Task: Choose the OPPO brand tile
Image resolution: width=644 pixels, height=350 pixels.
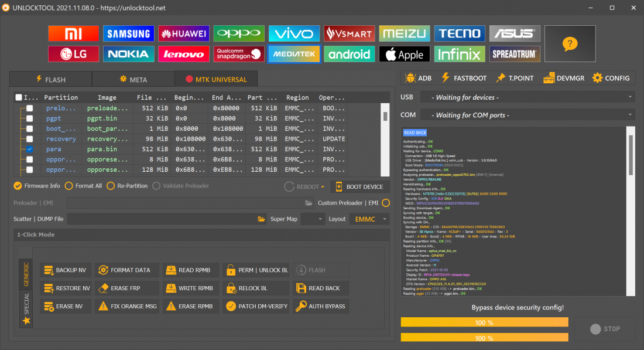Action: pyautogui.click(x=239, y=33)
